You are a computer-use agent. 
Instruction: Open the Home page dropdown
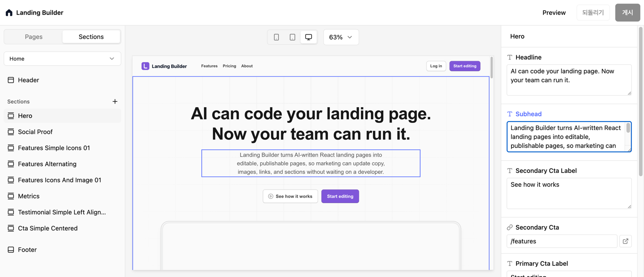point(62,59)
